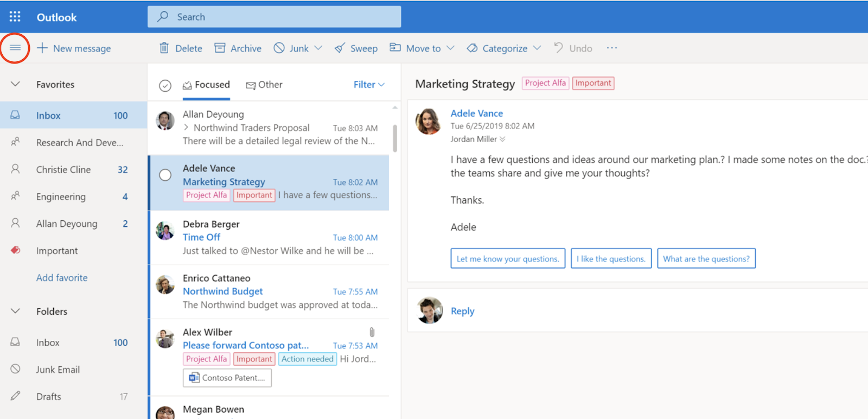Open the Categorize dropdown arrow
This screenshot has height=419, width=868.
(537, 48)
